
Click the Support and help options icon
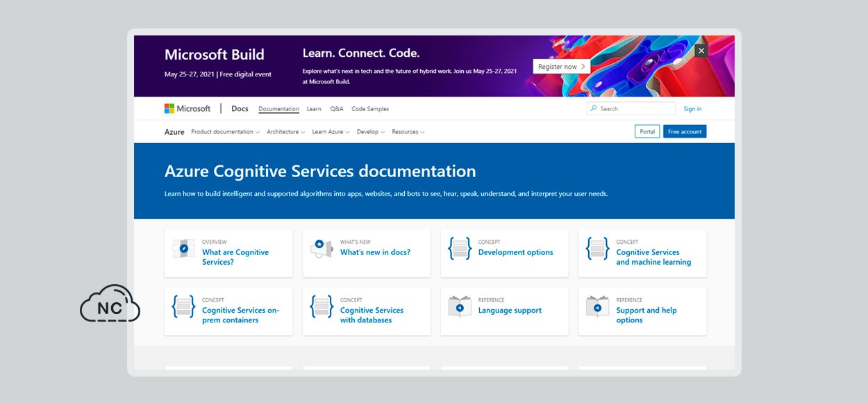pos(598,306)
